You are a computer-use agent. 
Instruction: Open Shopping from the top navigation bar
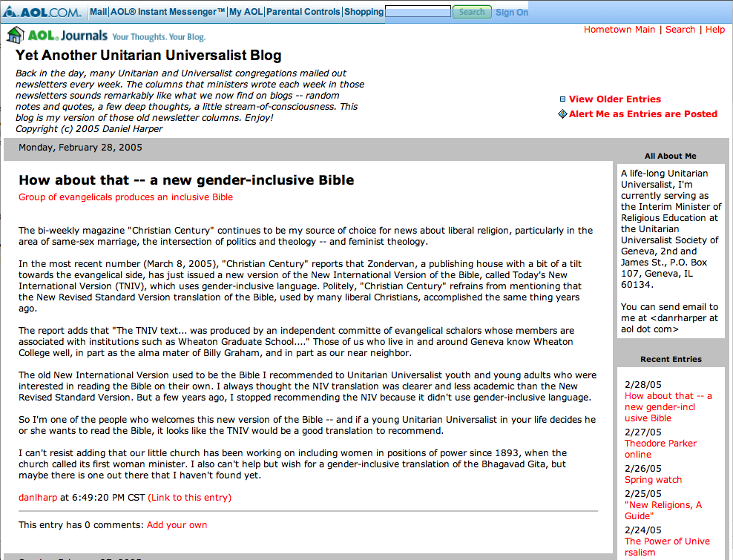click(364, 12)
